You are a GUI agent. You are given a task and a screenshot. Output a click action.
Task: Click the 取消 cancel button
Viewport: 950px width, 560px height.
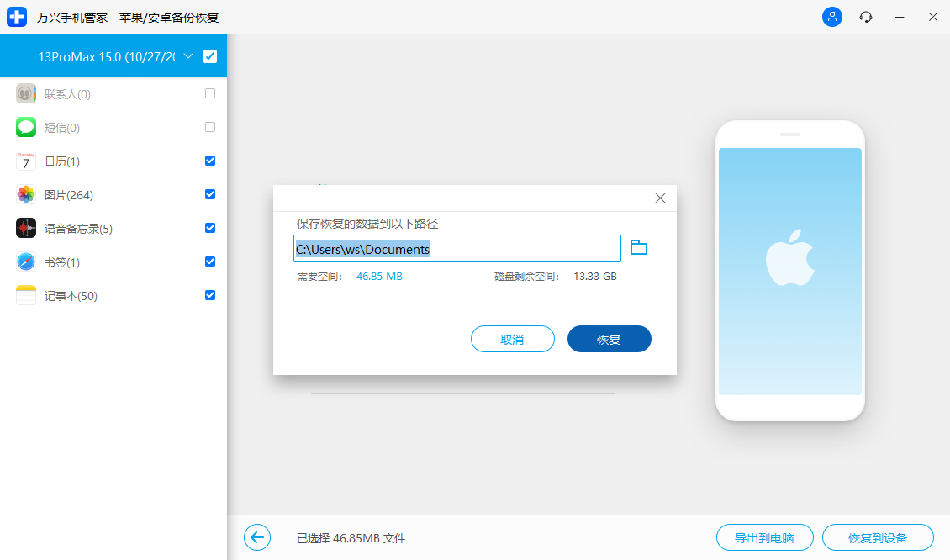point(512,339)
